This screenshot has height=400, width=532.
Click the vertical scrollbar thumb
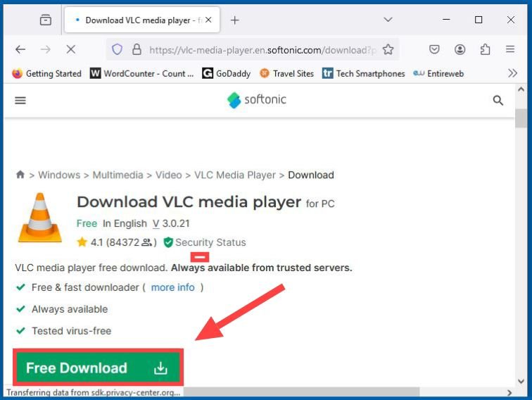(x=521, y=118)
